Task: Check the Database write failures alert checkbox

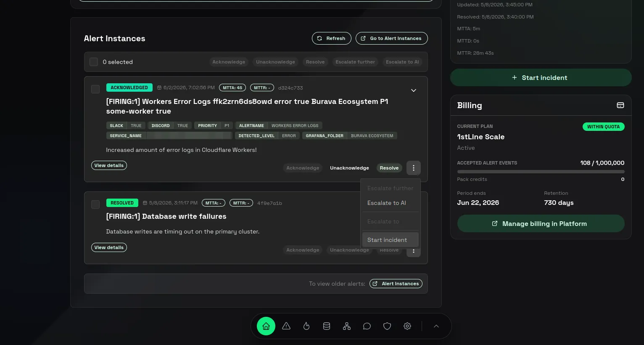Action: tap(95, 204)
